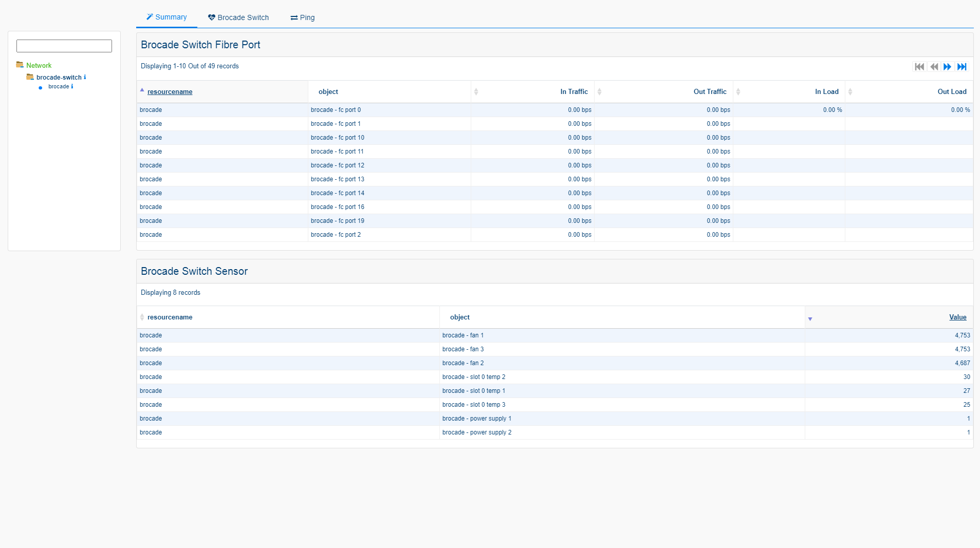Click info icon next to brocade-switch

(x=85, y=77)
